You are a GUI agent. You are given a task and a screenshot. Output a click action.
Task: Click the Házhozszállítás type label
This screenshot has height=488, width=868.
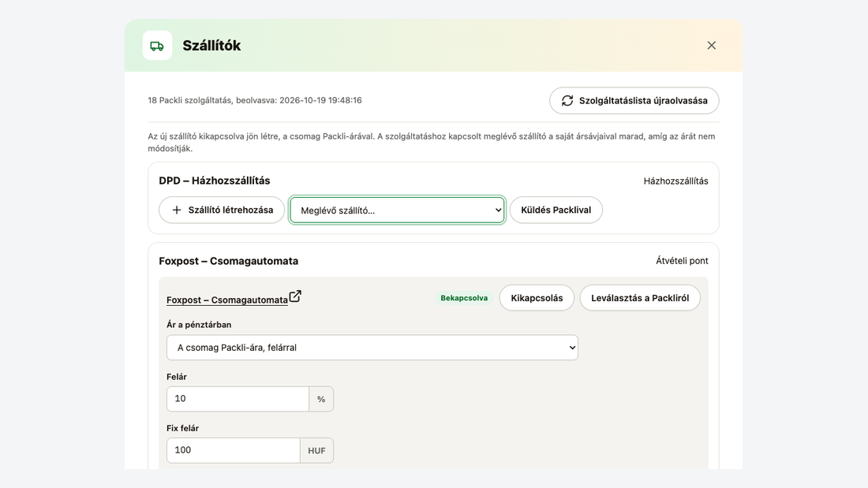pos(675,181)
